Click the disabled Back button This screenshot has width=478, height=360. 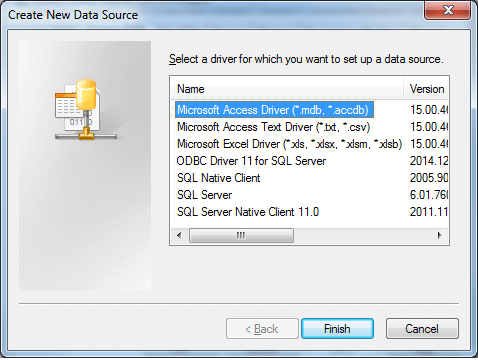tap(262, 329)
